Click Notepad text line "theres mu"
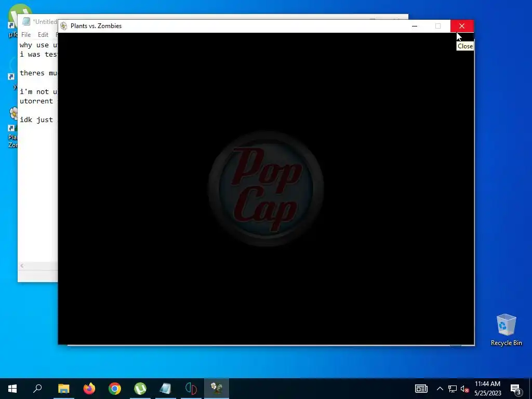The width and height of the screenshot is (532, 399). pos(38,73)
